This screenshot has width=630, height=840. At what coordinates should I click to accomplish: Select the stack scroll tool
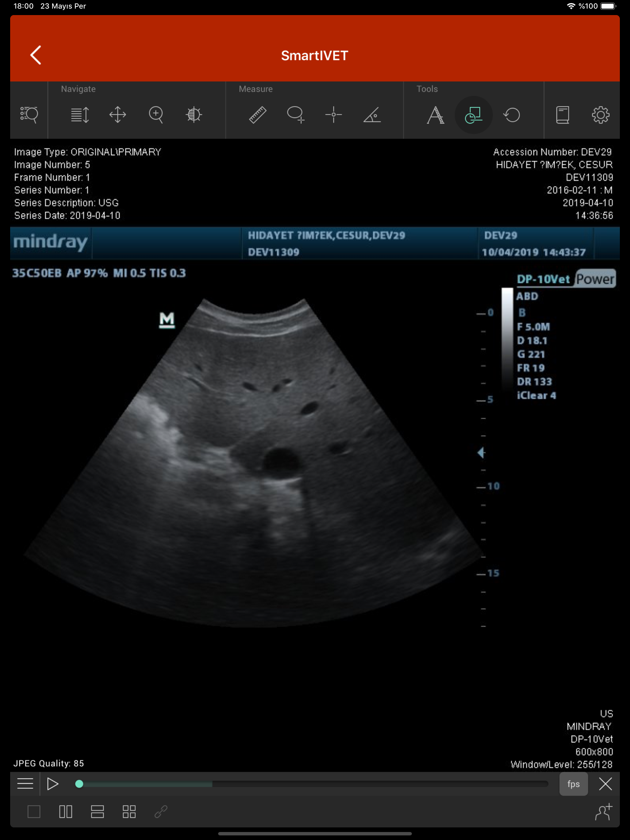(x=80, y=114)
